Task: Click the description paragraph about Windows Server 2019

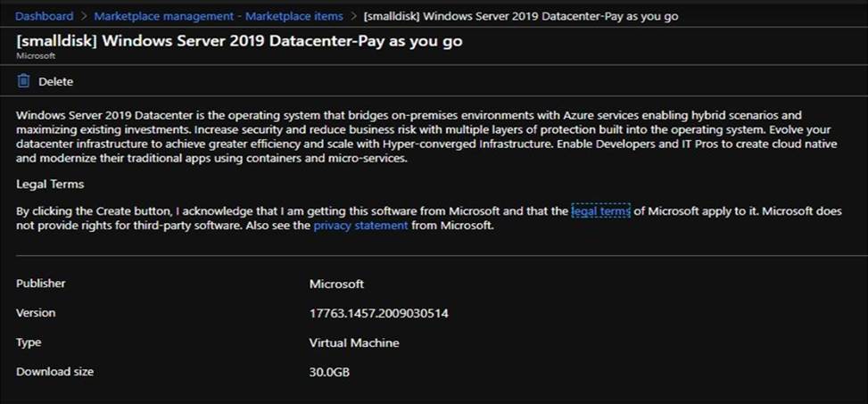Action: coord(426,136)
